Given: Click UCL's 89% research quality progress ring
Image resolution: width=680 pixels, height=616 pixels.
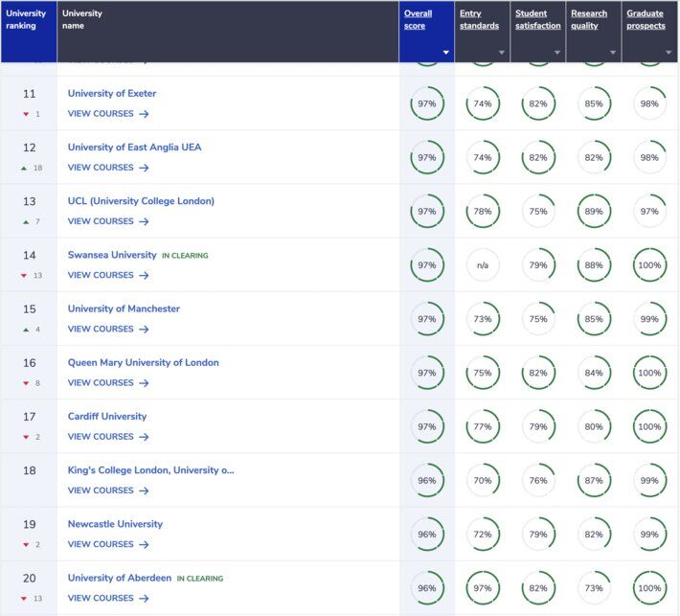Looking at the screenshot, I should coord(594,211).
